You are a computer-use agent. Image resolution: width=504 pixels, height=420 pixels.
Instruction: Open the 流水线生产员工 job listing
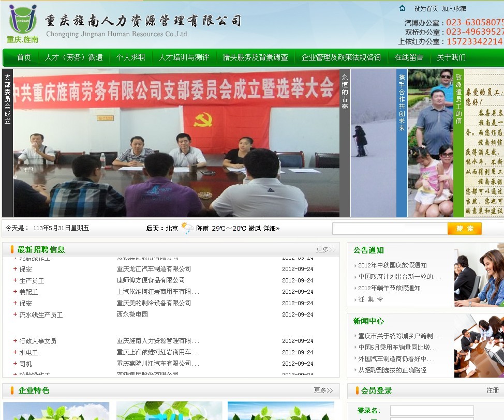(41, 314)
